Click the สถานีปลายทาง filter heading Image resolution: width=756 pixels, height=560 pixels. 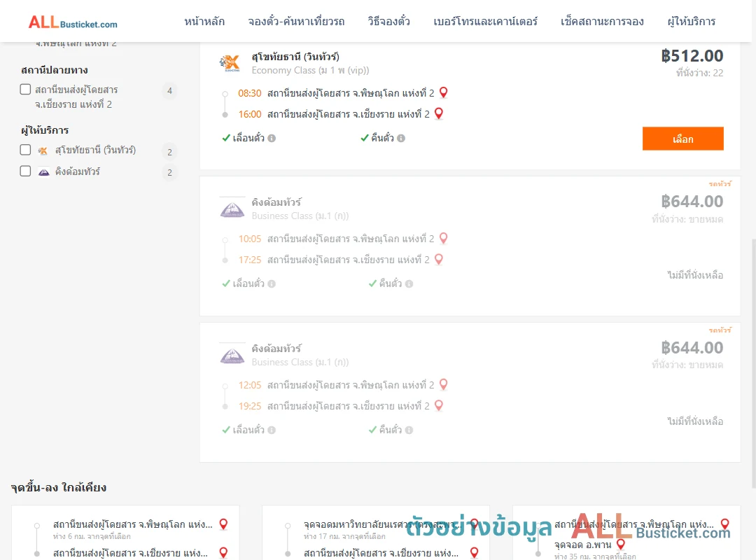[55, 70]
